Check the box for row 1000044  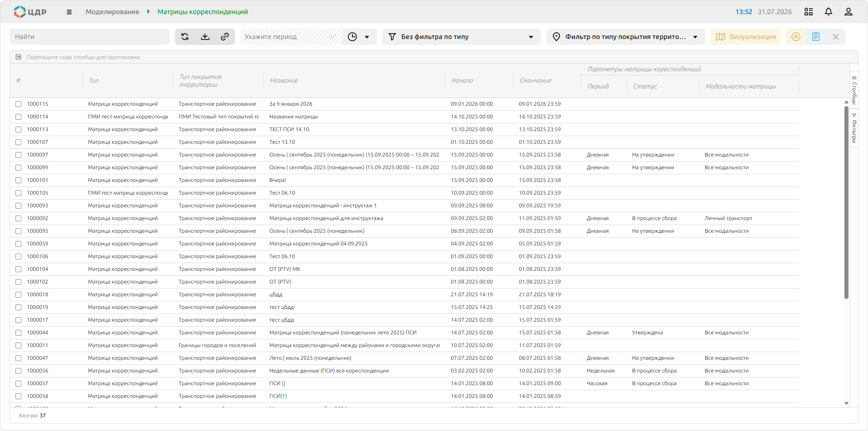click(x=19, y=333)
